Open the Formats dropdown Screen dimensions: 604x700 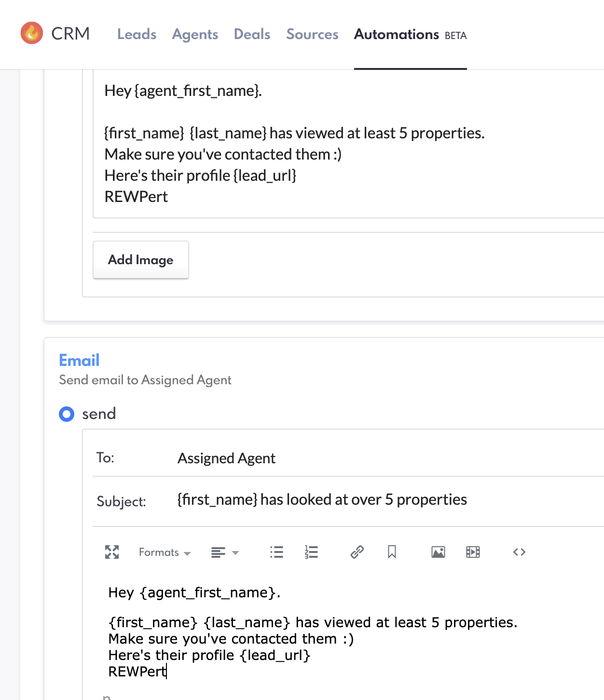[165, 552]
